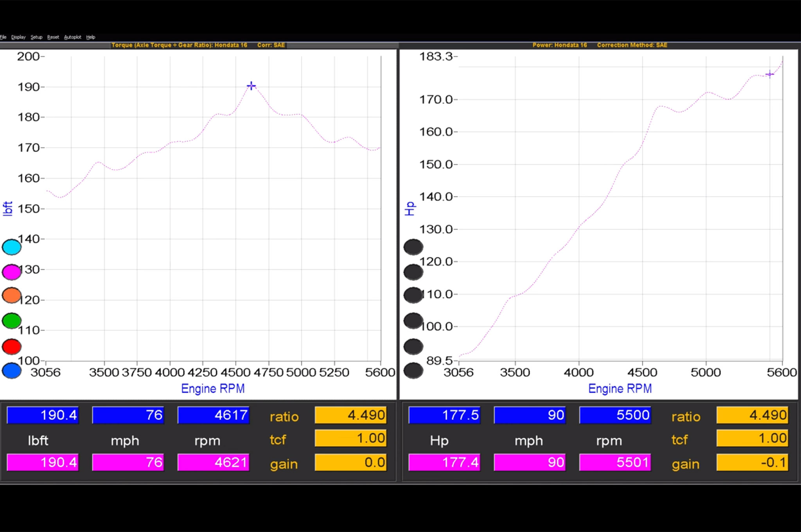Open the Help menu
801x532 pixels.
coord(90,37)
